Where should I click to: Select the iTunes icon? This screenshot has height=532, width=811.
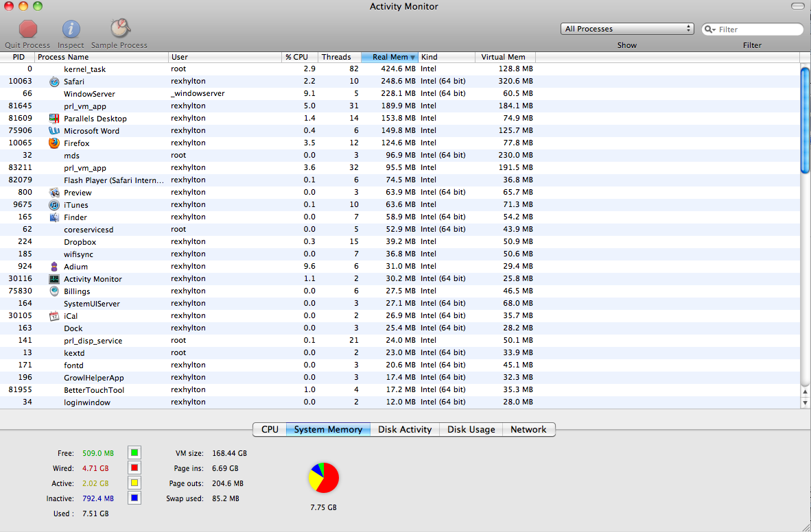[54, 205]
